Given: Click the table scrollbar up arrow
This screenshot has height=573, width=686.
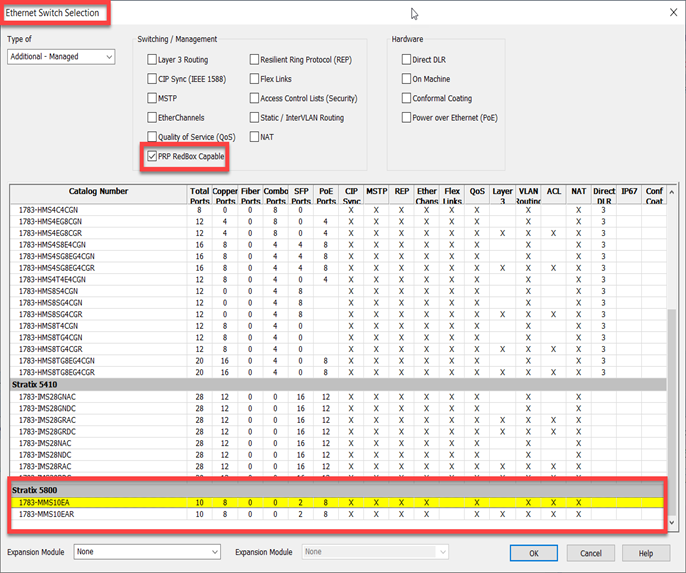Looking at the screenshot, I should (x=672, y=192).
